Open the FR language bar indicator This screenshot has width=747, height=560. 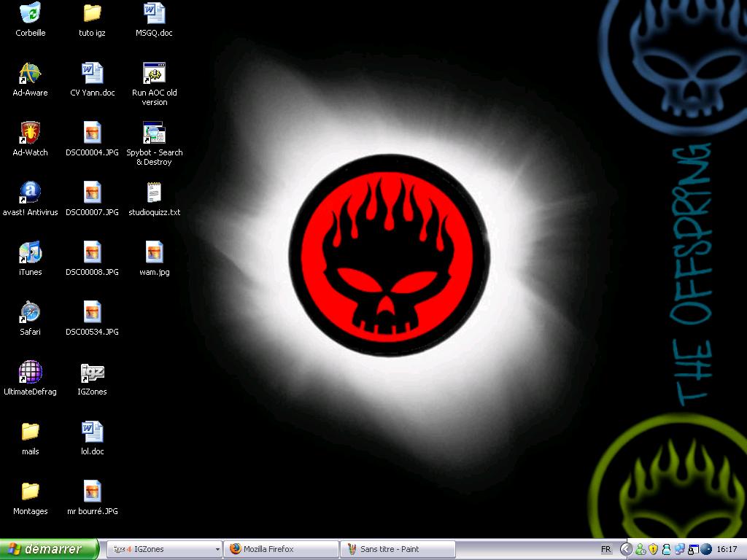pyautogui.click(x=605, y=549)
